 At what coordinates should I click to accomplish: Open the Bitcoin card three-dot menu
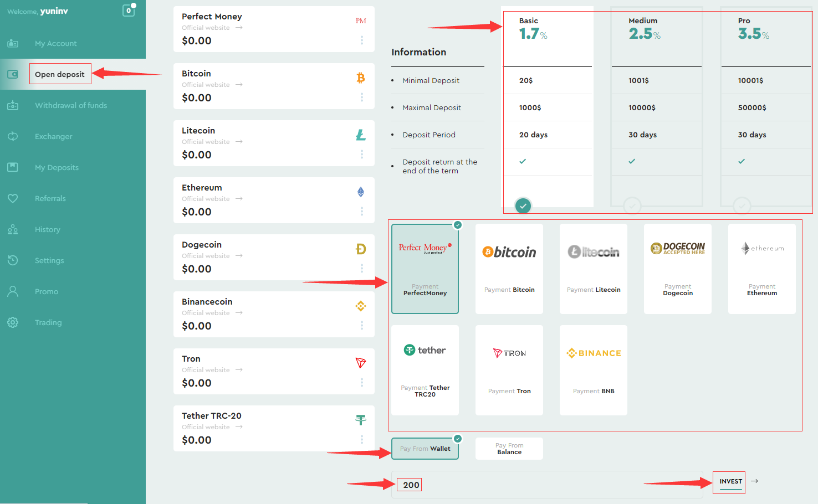point(362,97)
